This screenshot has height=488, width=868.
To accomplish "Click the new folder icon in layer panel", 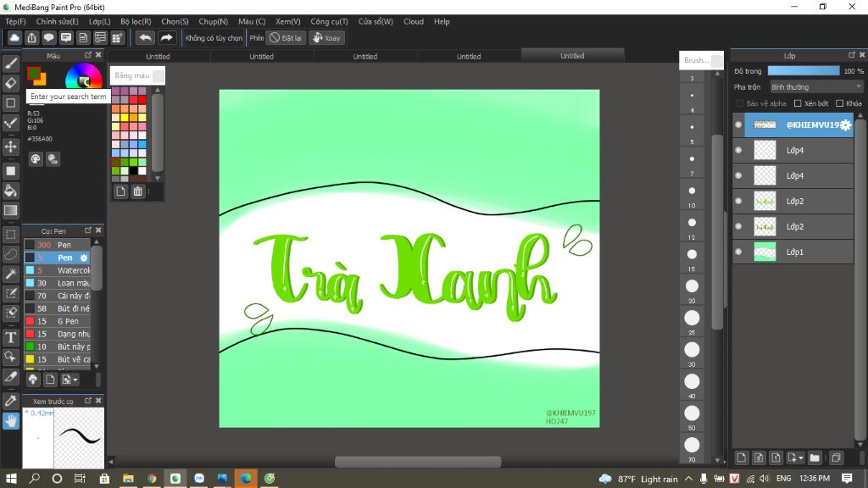I will point(815,457).
